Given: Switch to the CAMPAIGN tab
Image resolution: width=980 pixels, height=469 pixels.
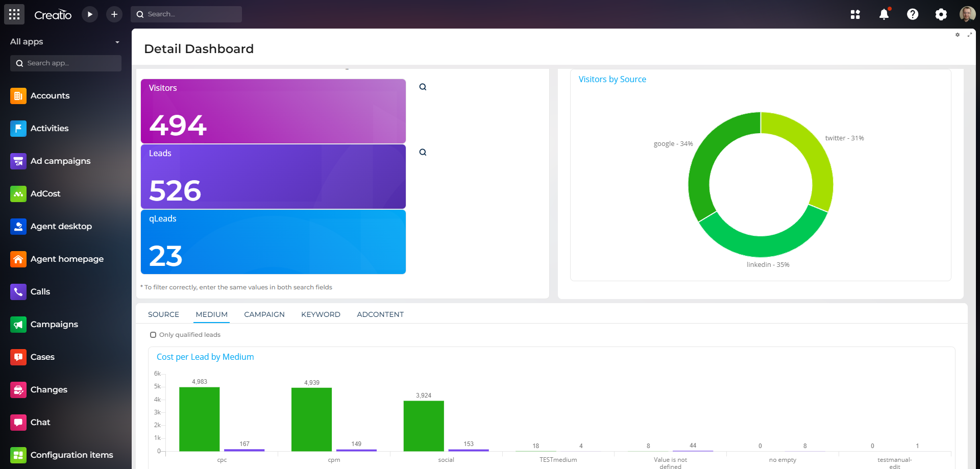Looking at the screenshot, I should (264, 314).
